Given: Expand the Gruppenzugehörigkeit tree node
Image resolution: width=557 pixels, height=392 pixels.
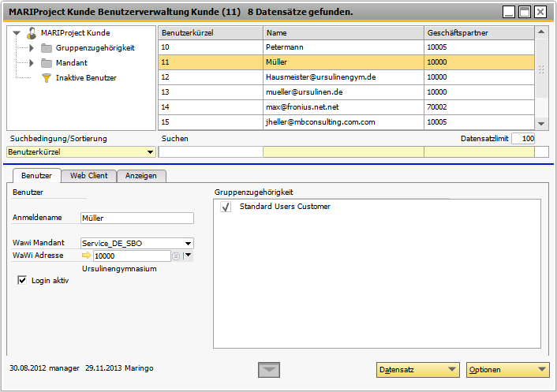Looking at the screenshot, I should (32, 48).
